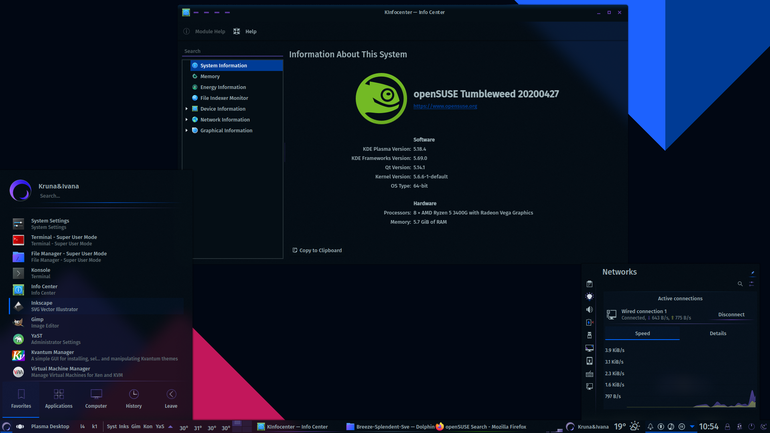The height and width of the screenshot is (433, 770).
Task: Launch Kvantum Manager from favorites
Action: click(96, 355)
